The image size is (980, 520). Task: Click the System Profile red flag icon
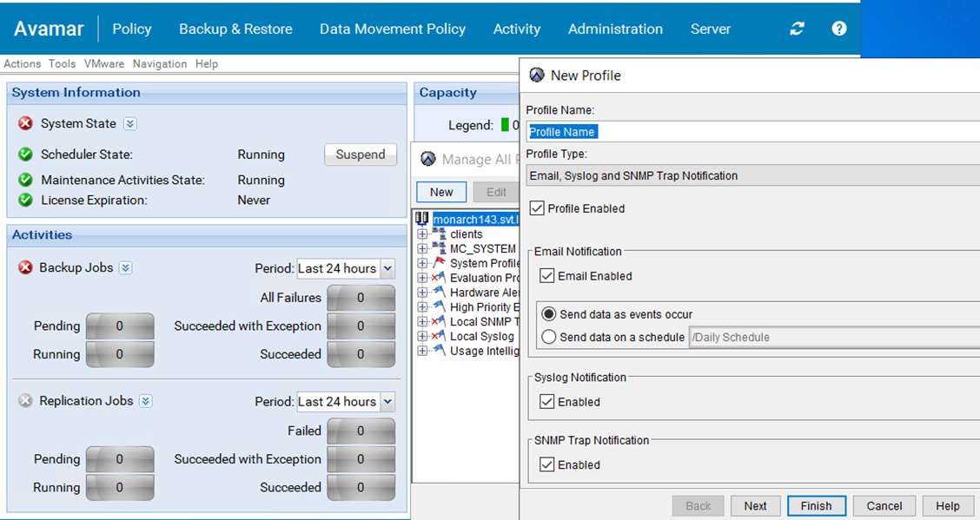[x=439, y=263]
